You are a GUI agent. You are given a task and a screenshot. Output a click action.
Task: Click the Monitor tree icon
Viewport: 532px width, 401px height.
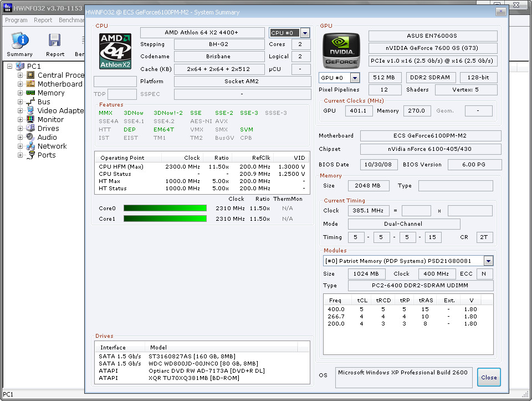30,119
